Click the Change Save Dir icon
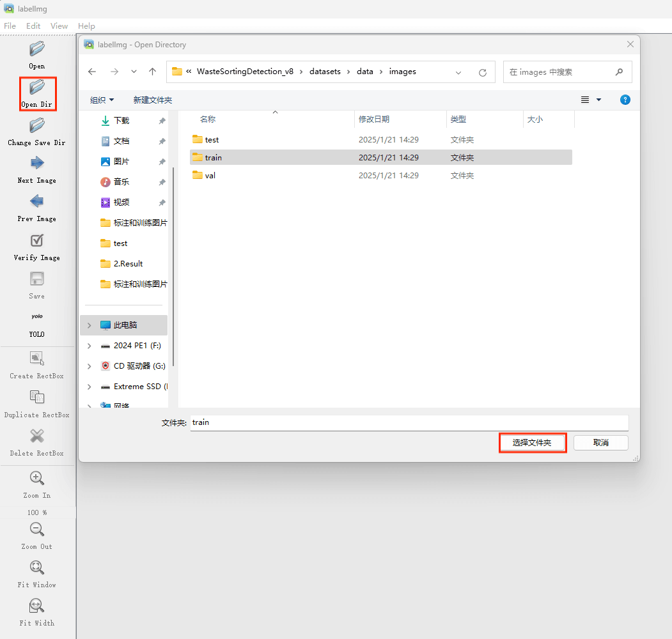 37,125
